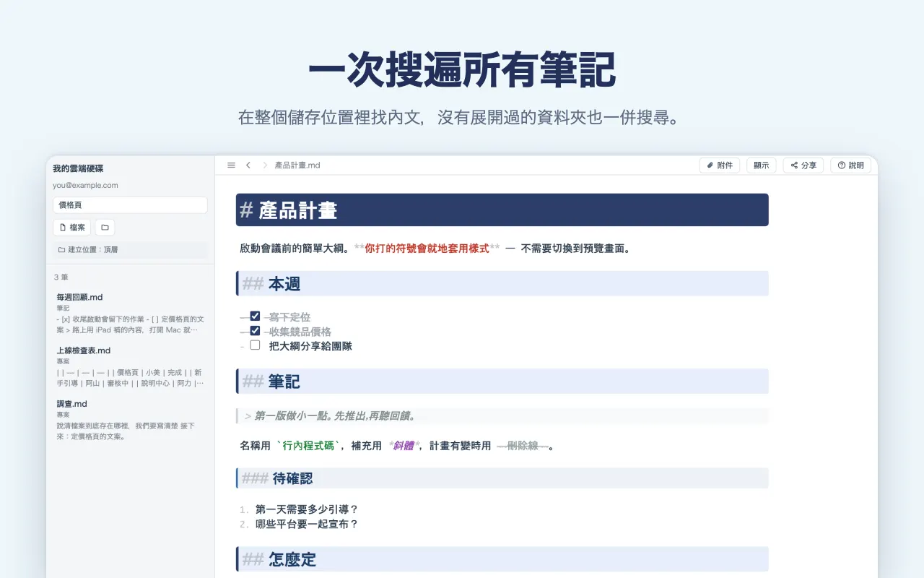924x578 pixels.
Task: Open search result 調查.md
Action: [x=130, y=420]
